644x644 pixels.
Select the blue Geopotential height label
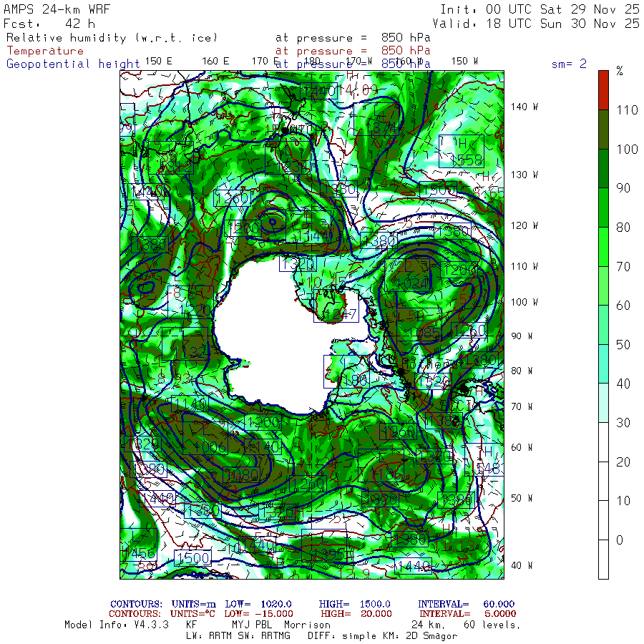73,64
